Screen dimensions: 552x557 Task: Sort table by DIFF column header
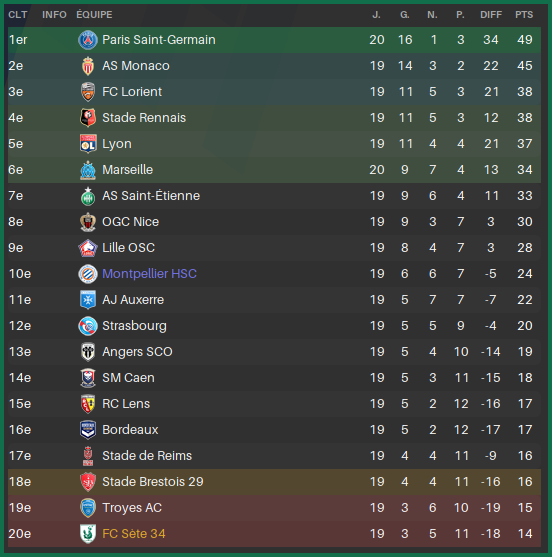(491, 15)
